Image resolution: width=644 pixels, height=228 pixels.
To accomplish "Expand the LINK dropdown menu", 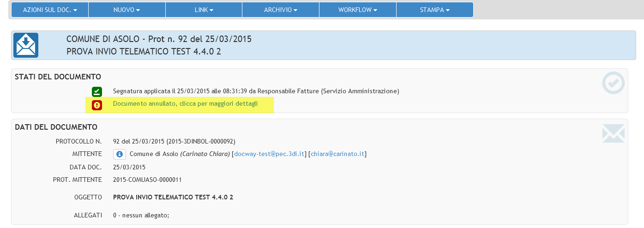I will pyautogui.click(x=204, y=10).
